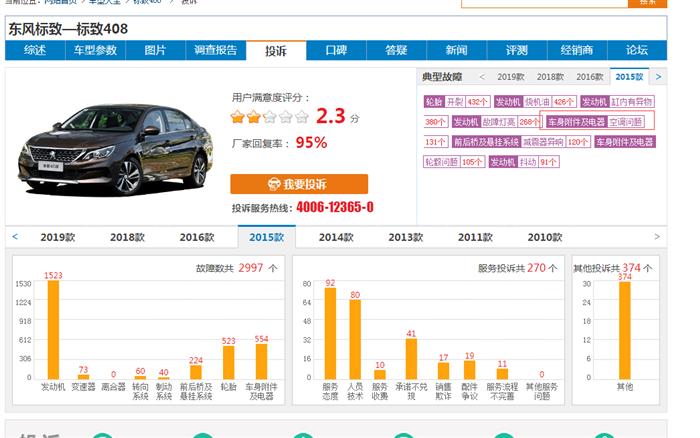Screen dimensions: 700x438
Task: Click the 承诺不兑现 bar showing 41
Action: (x=411, y=359)
